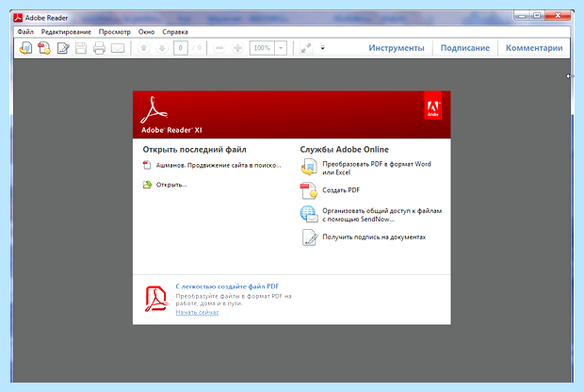Go to next page with down arrow
584x392 pixels.
click(x=162, y=48)
